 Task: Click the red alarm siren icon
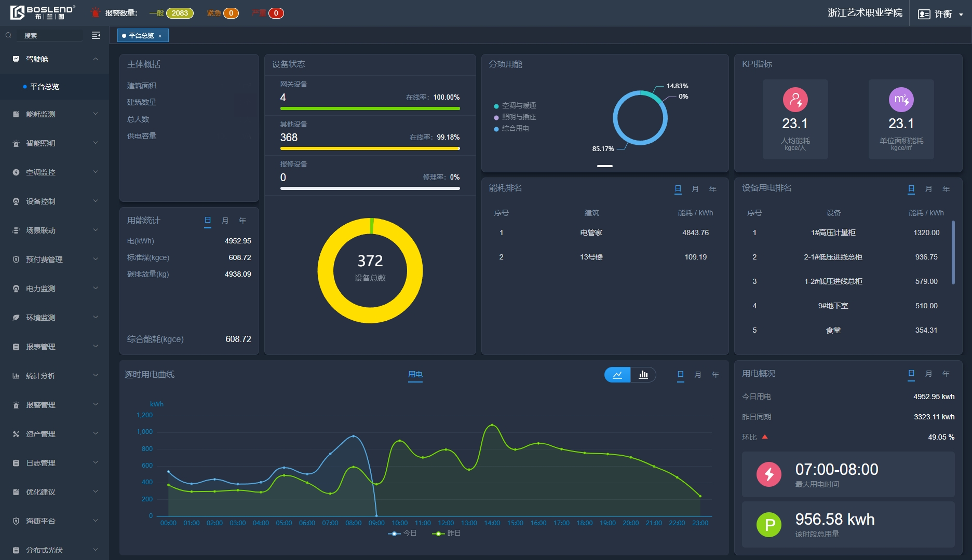point(95,12)
